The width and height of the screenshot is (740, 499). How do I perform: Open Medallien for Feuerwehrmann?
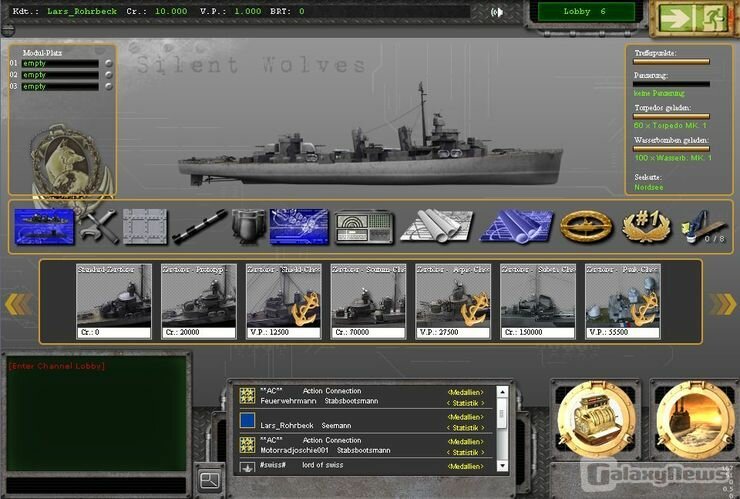pyautogui.click(x=464, y=392)
